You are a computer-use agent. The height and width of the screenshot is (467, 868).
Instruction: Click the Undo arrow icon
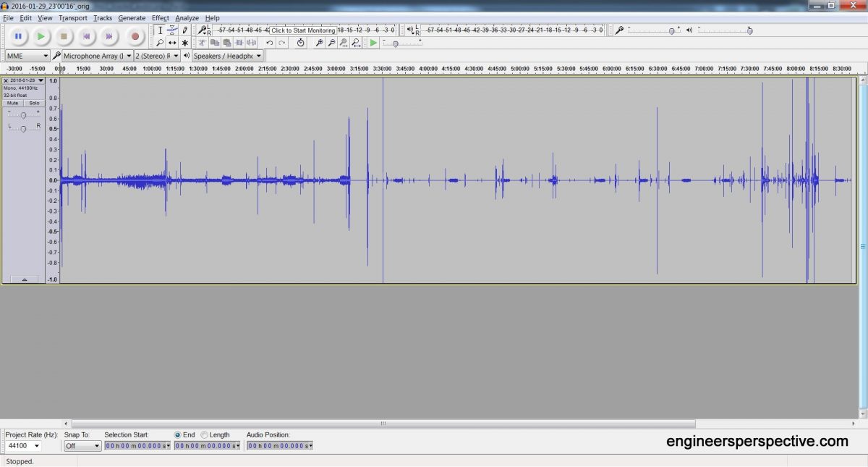click(269, 43)
